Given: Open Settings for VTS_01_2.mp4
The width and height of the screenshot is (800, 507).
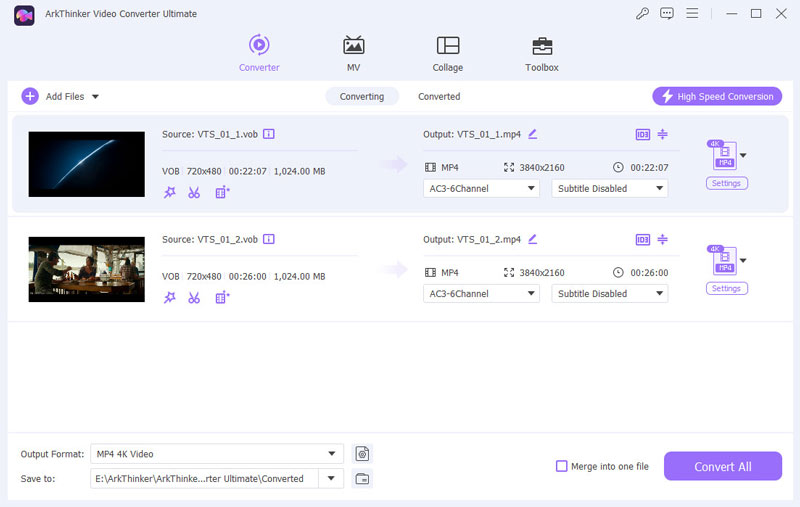Looking at the screenshot, I should tap(727, 288).
